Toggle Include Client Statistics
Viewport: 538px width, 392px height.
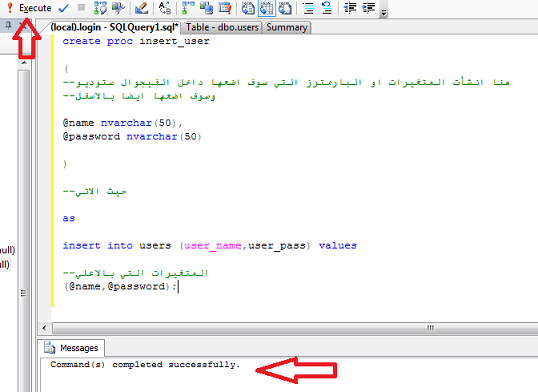tap(206, 8)
